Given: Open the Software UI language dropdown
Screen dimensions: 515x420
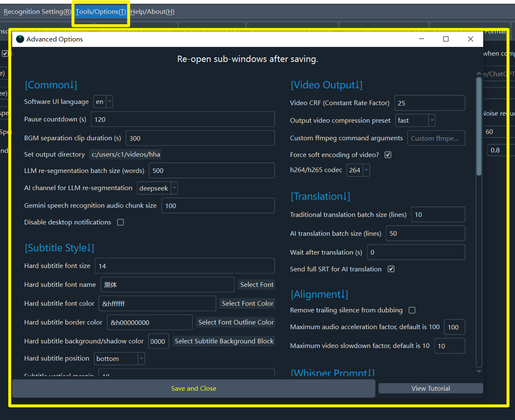Looking at the screenshot, I should pyautogui.click(x=103, y=102).
